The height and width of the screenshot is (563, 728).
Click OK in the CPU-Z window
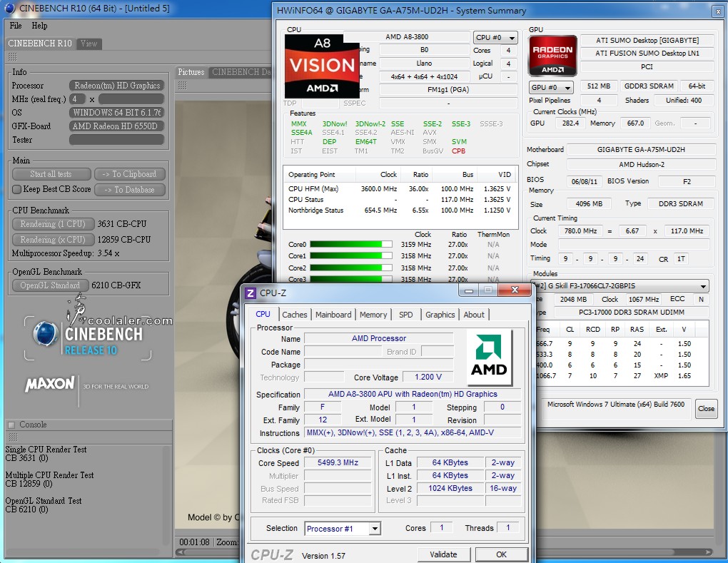click(502, 554)
